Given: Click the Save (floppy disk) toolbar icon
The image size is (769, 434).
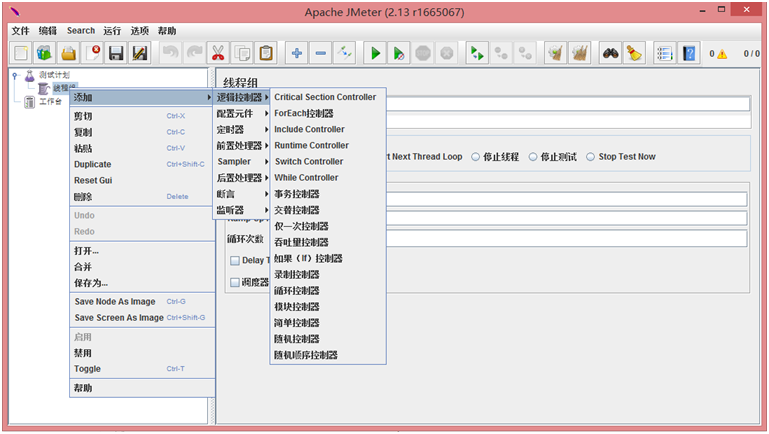Looking at the screenshot, I should pos(116,53).
